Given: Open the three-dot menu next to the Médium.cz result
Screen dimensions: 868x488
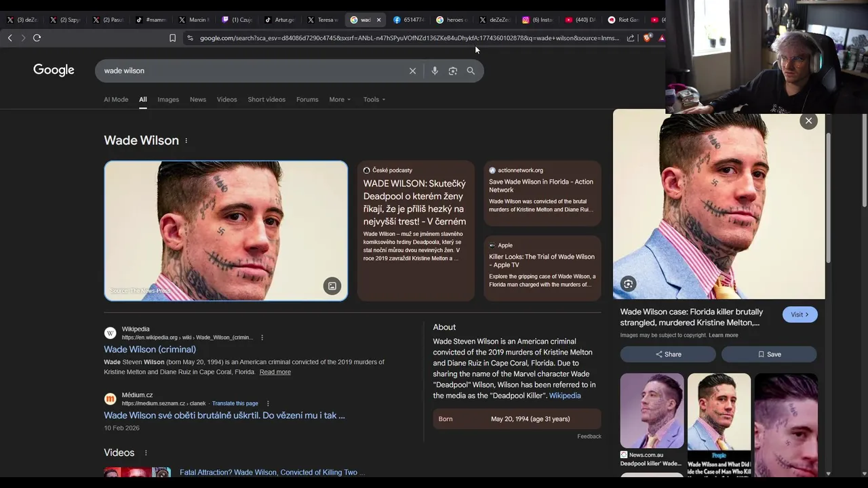Looking at the screenshot, I should 268,403.
